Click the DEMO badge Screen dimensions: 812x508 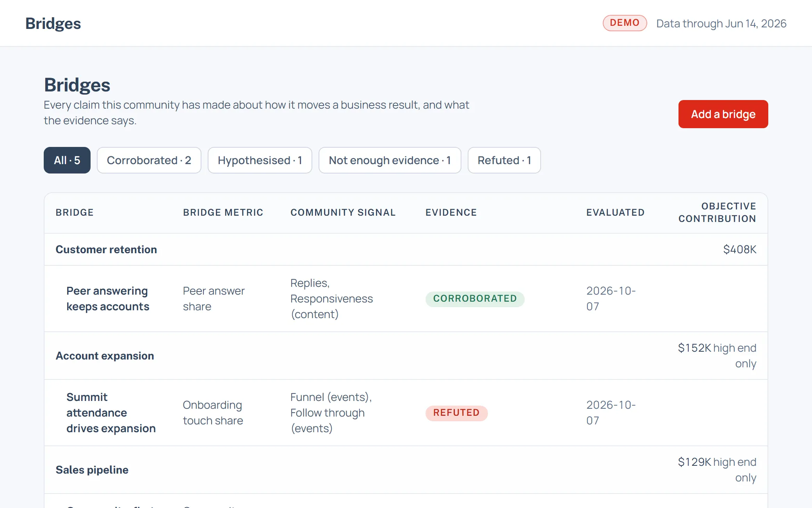[625, 23]
